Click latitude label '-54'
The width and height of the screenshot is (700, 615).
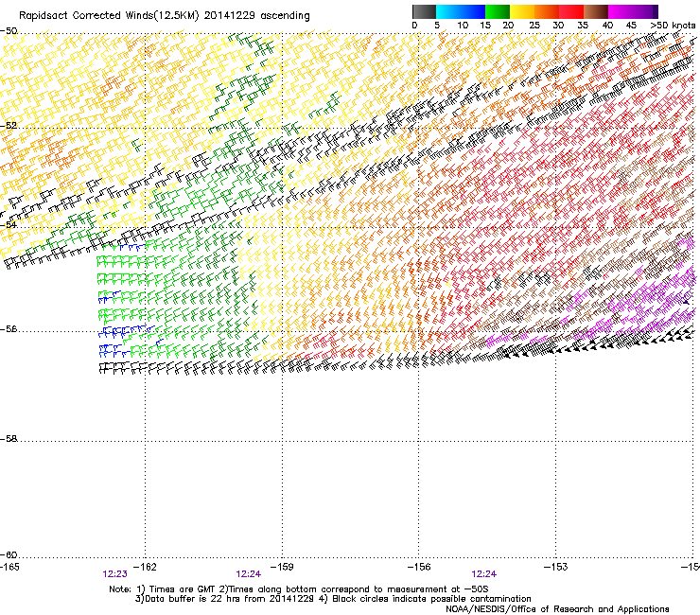(x=9, y=224)
